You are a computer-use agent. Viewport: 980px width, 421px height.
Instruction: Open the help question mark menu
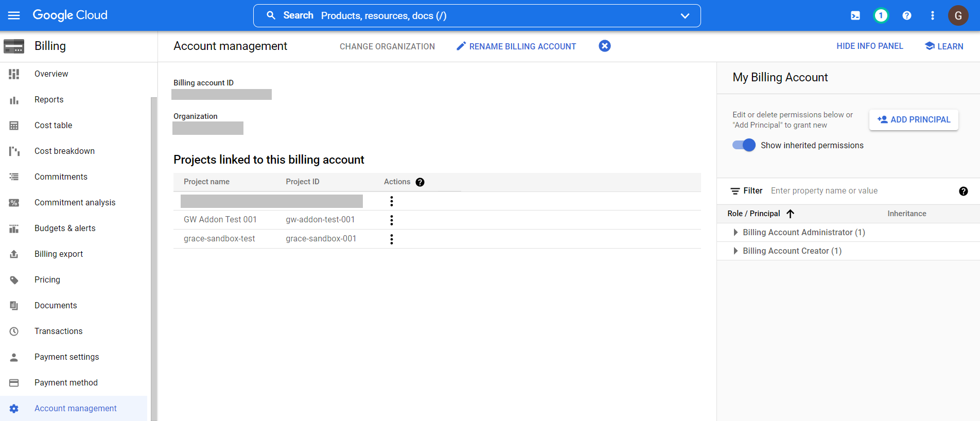pos(907,15)
